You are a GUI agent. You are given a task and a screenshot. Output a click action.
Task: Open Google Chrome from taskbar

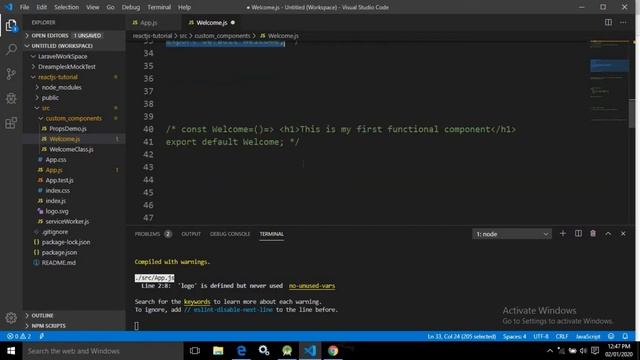click(x=333, y=351)
